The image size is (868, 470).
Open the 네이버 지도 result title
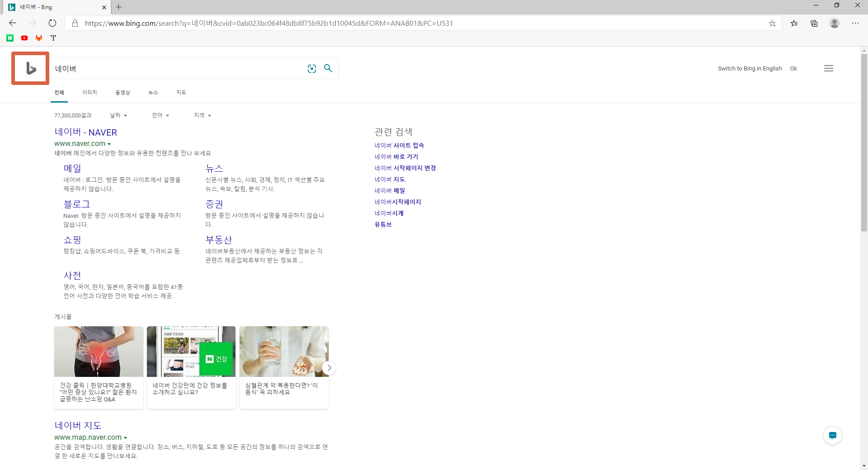click(x=78, y=426)
